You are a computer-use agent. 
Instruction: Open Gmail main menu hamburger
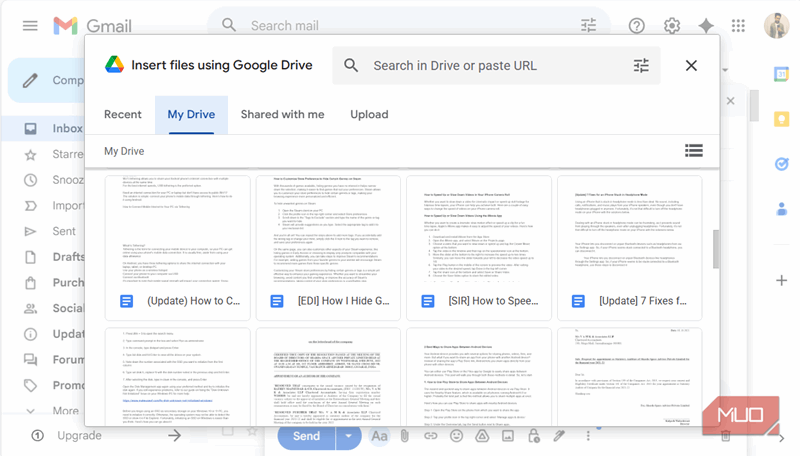[x=30, y=26]
